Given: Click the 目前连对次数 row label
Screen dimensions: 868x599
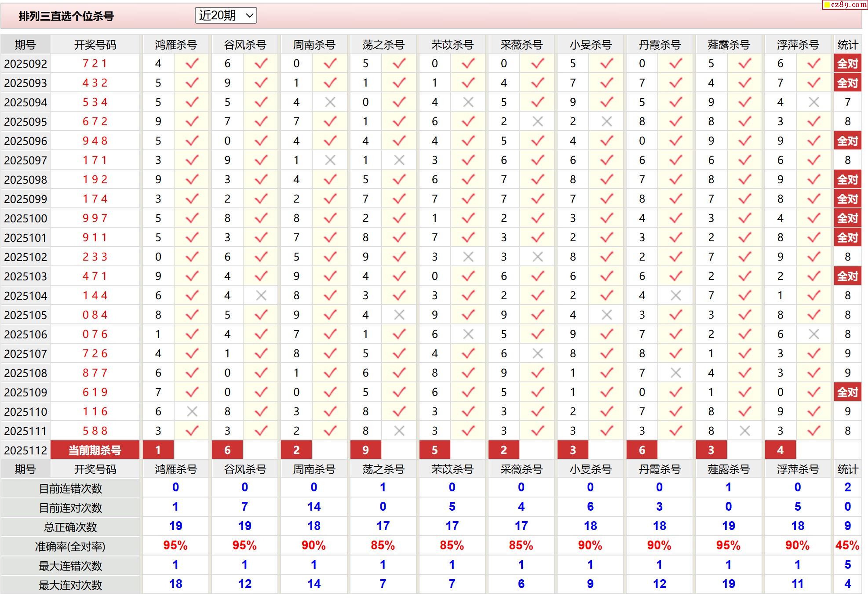Looking at the screenshot, I should point(70,508).
